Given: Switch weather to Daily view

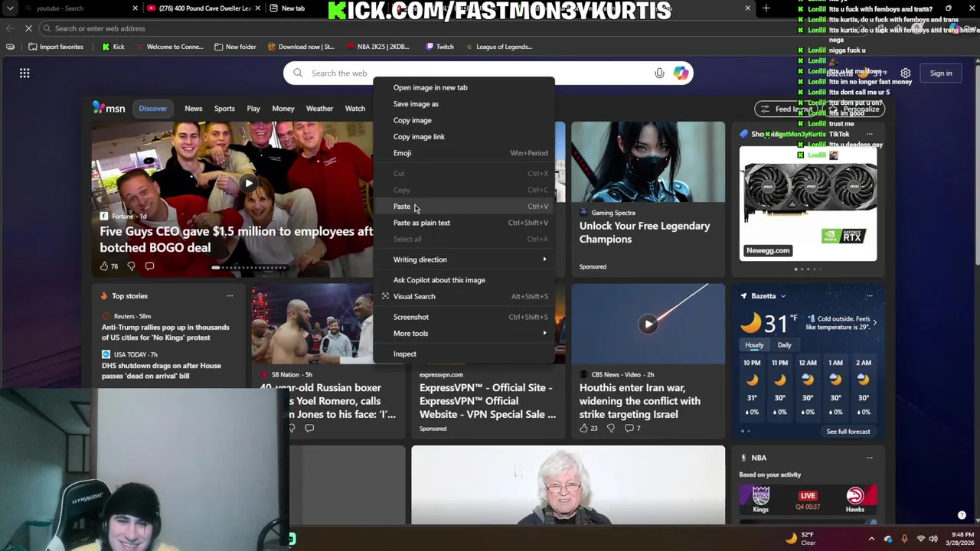Looking at the screenshot, I should 784,345.
